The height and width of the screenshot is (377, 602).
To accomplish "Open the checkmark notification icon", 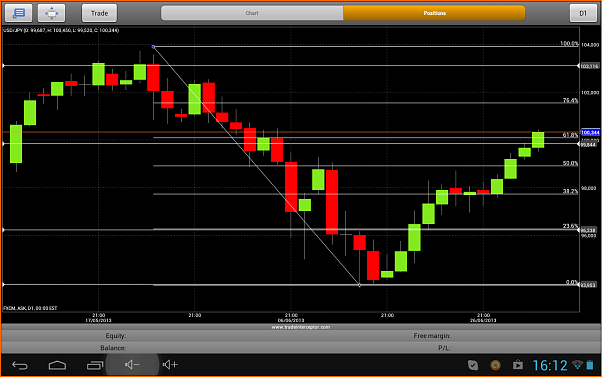I will coord(473,365).
